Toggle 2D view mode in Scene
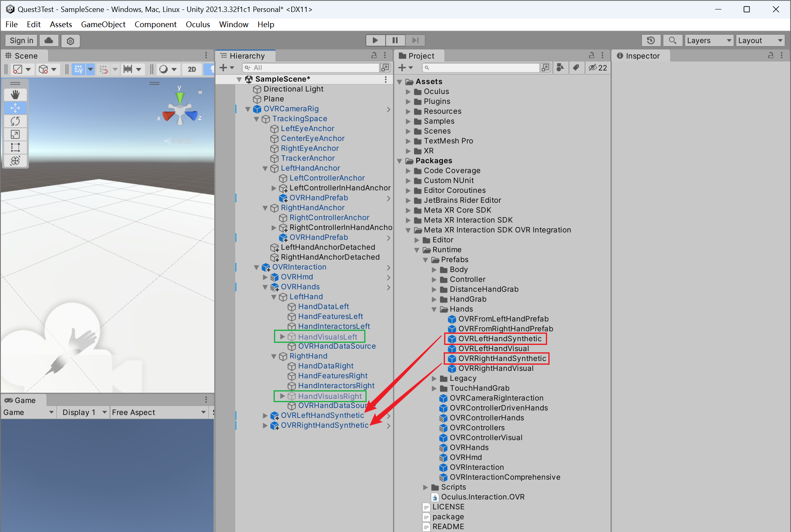 (192, 69)
